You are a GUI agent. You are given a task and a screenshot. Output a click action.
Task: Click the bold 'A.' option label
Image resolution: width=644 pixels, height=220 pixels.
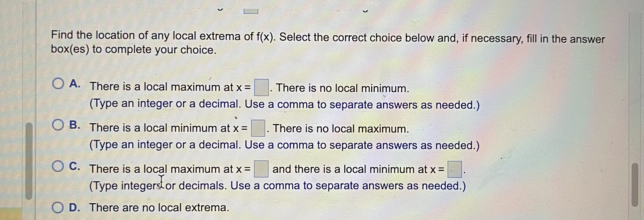pos(74,84)
